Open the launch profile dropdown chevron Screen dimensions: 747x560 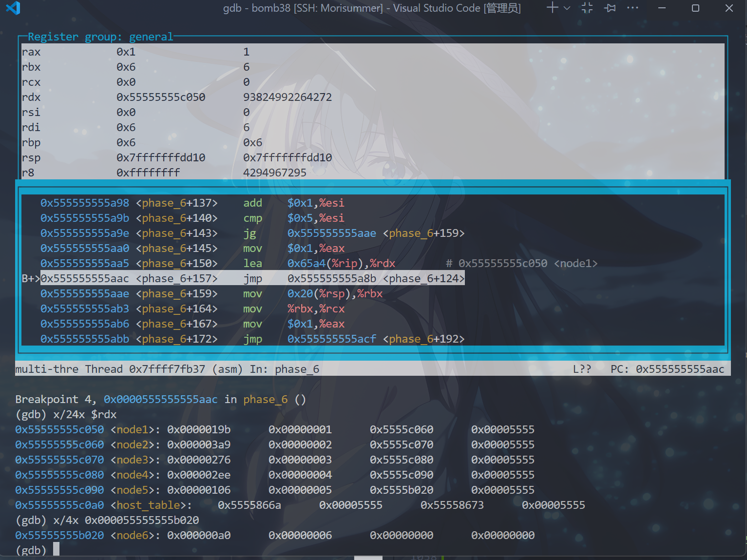[567, 8]
